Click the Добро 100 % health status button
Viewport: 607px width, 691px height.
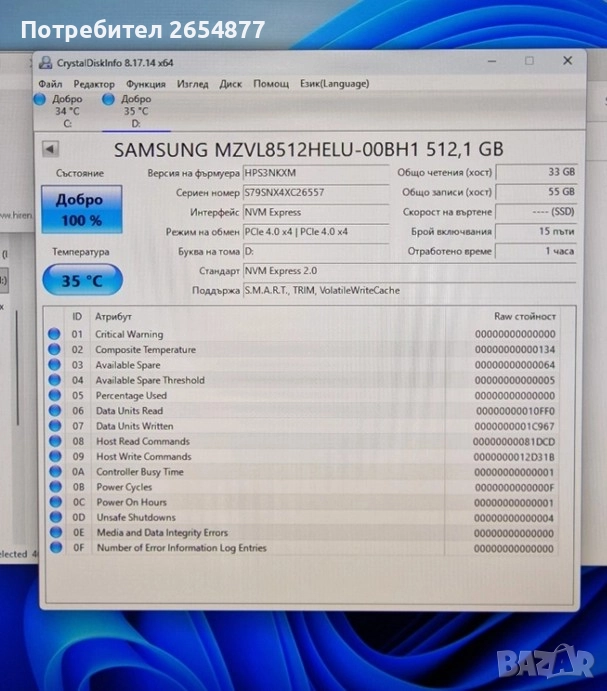[x=79, y=209]
